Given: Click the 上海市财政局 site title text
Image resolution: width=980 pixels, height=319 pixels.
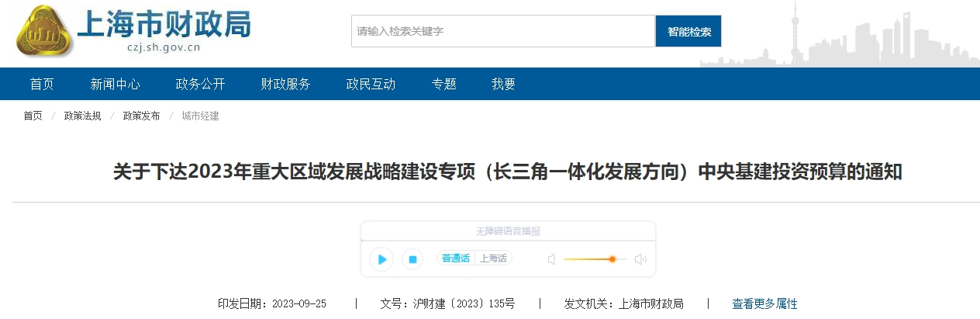Looking at the screenshot, I should (x=166, y=25).
